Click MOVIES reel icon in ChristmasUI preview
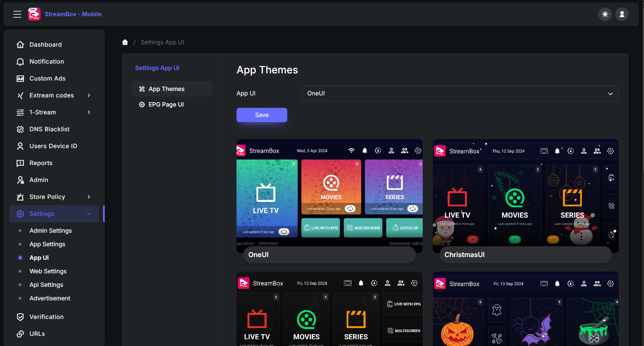Viewport: 644px width, 346px height. click(515, 198)
